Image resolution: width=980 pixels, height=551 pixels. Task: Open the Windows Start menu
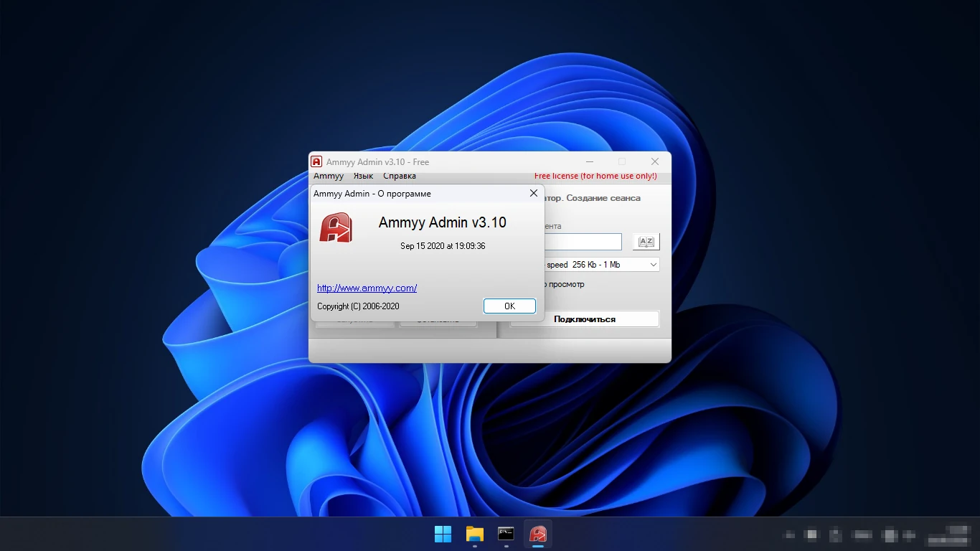pyautogui.click(x=443, y=534)
